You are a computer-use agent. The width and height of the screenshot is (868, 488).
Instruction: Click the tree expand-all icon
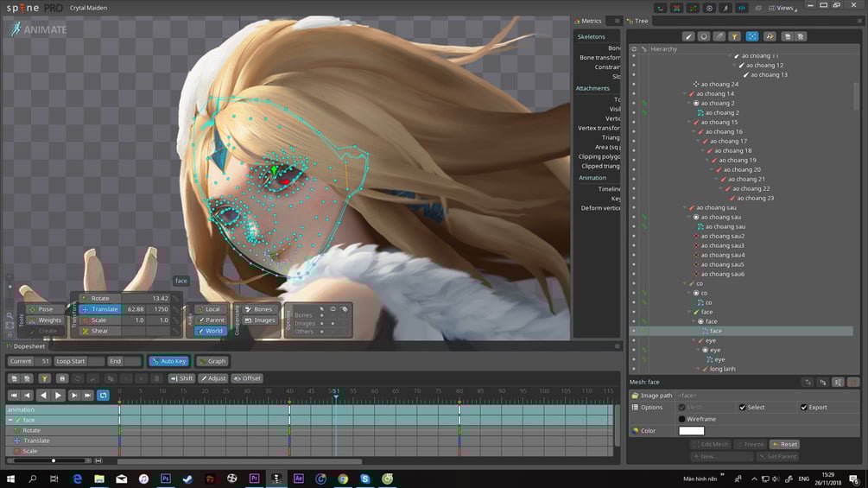(x=788, y=36)
